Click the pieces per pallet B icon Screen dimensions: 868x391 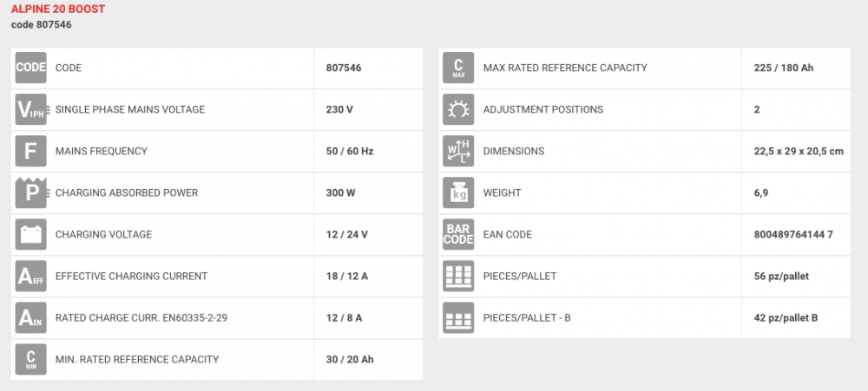click(x=458, y=317)
